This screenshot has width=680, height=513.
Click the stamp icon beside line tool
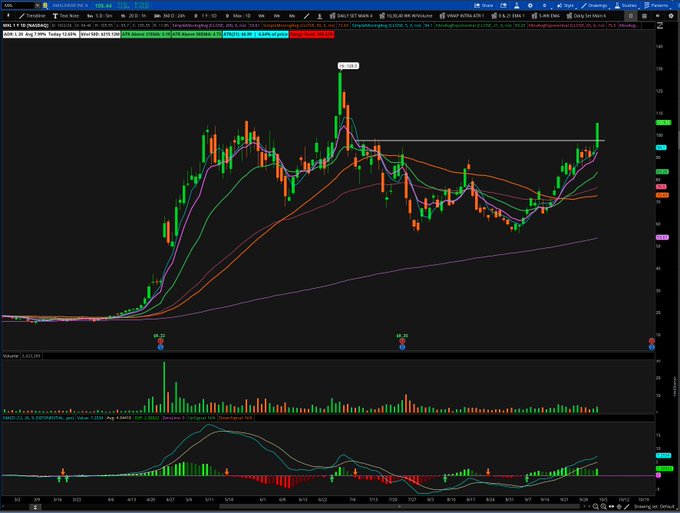320,16
